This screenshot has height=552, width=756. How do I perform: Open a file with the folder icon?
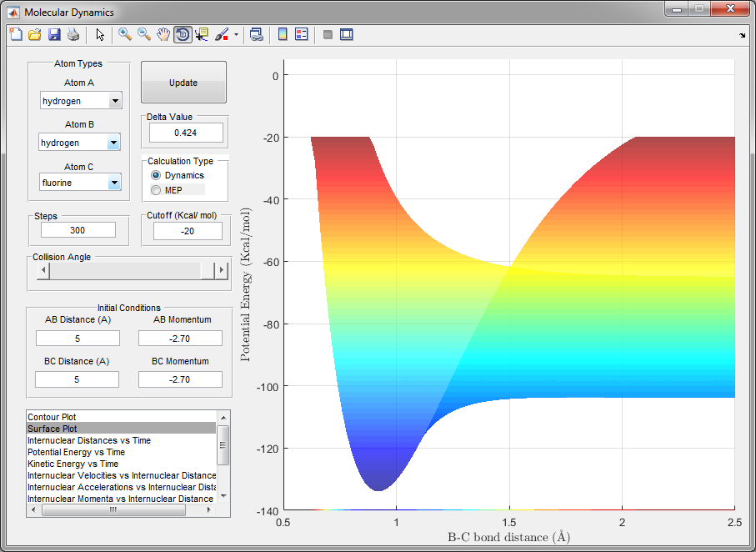[x=34, y=35]
